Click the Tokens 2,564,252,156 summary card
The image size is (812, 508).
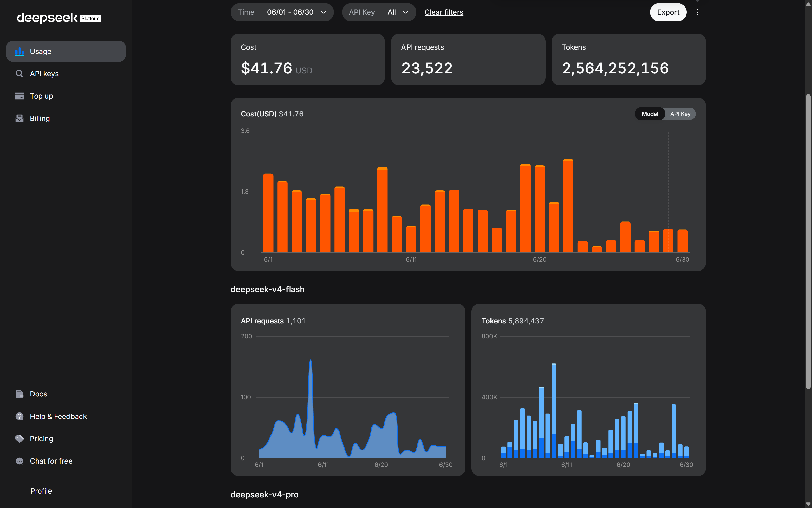(629, 59)
